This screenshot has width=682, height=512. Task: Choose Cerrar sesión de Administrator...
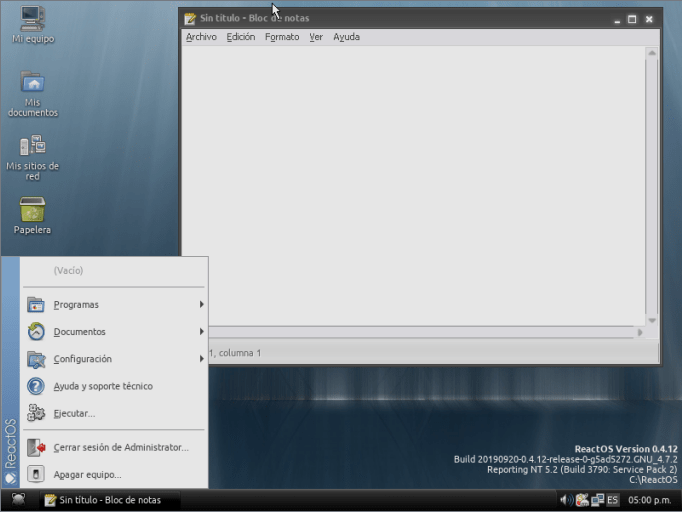point(114,447)
